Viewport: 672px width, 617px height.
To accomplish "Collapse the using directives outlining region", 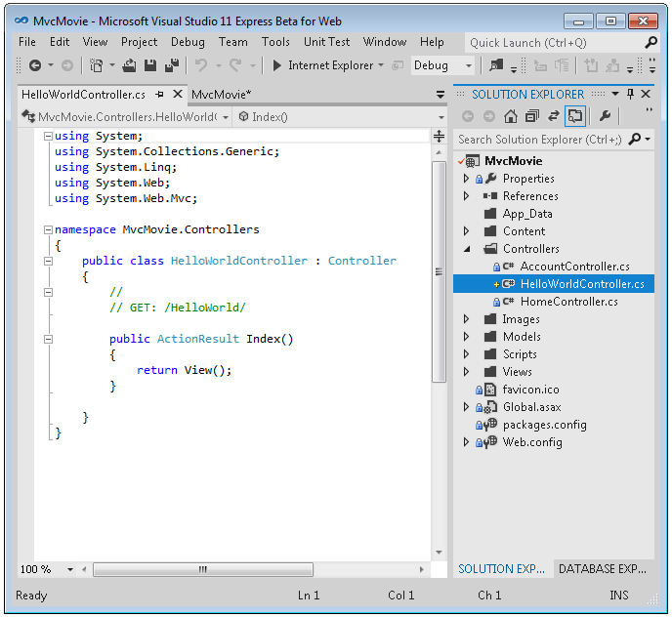I will point(48,137).
